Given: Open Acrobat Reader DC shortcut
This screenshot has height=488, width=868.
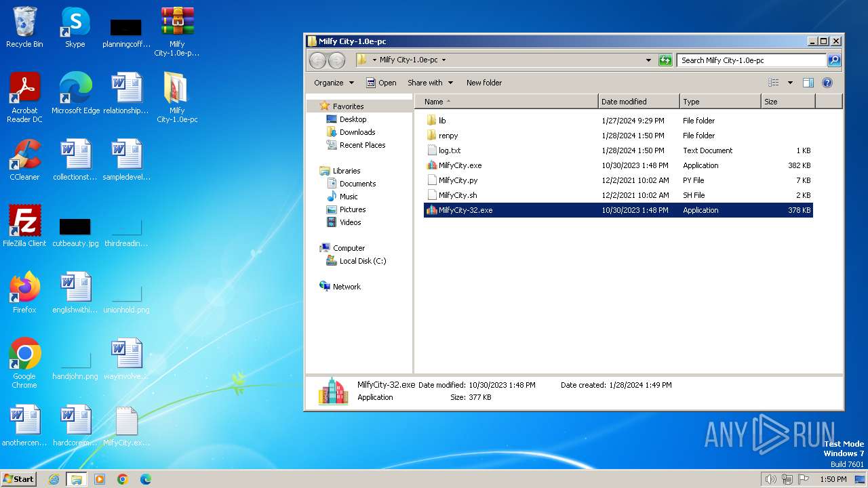Looking at the screenshot, I should point(24,98).
